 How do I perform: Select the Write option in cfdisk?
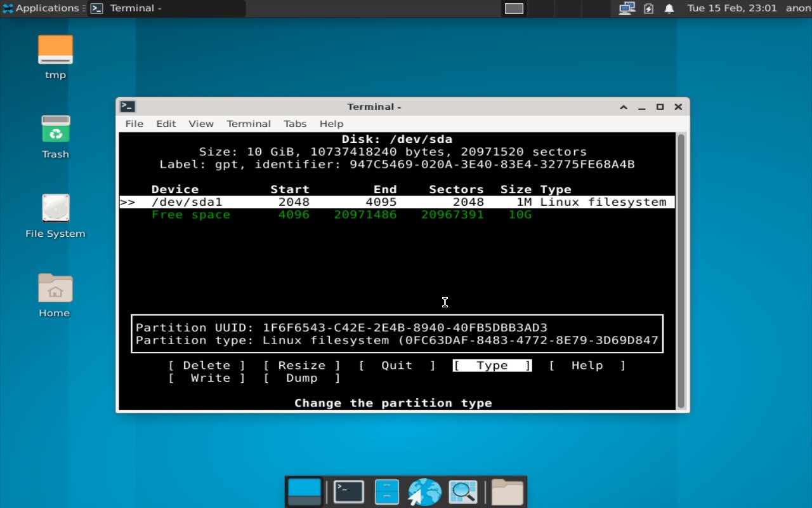tap(207, 378)
